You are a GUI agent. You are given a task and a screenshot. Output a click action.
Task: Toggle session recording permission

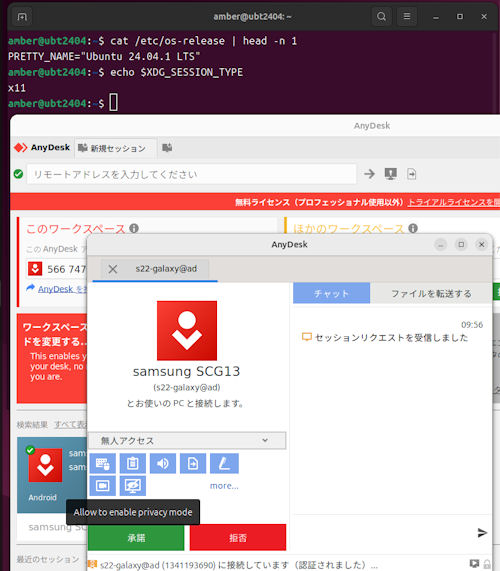click(x=103, y=485)
